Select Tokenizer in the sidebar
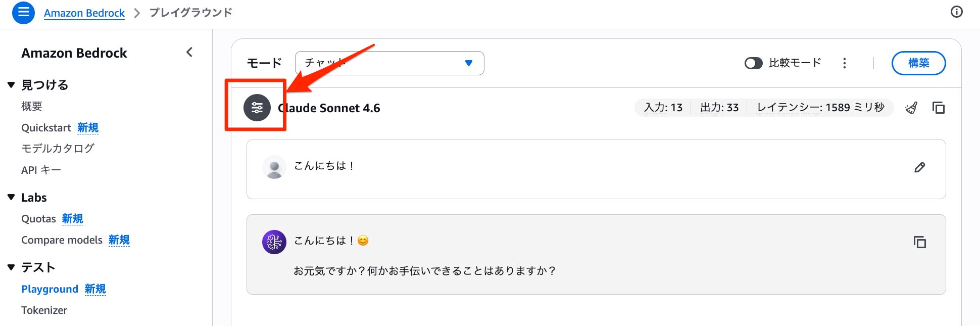 44,310
